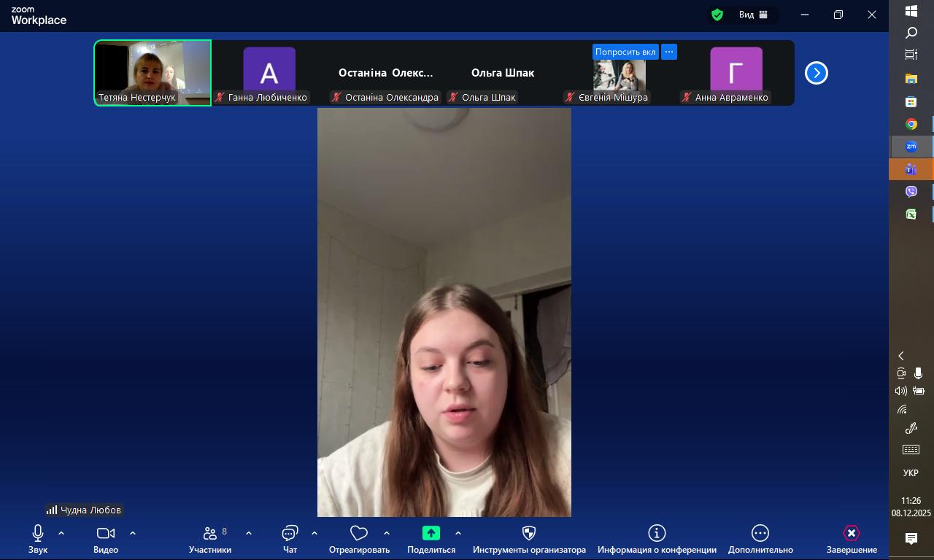This screenshot has width=934, height=560.
Task: Expand the Participants options arrow
Action: pos(249,533)
